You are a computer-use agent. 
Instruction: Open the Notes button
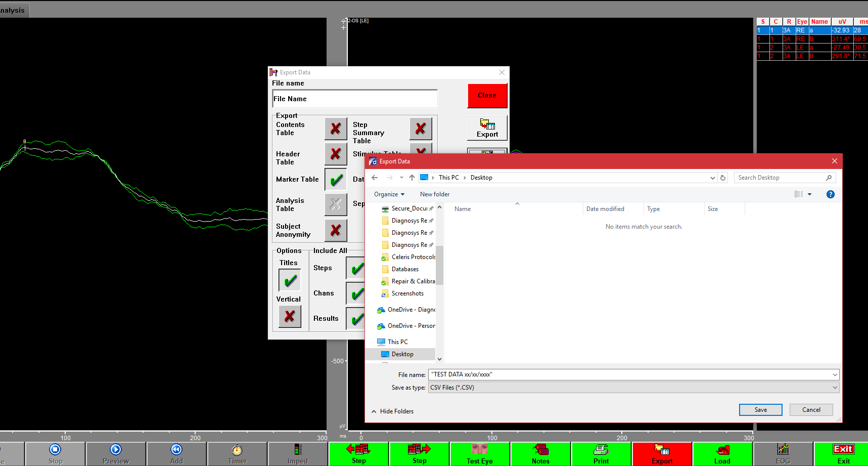[540, 454]
